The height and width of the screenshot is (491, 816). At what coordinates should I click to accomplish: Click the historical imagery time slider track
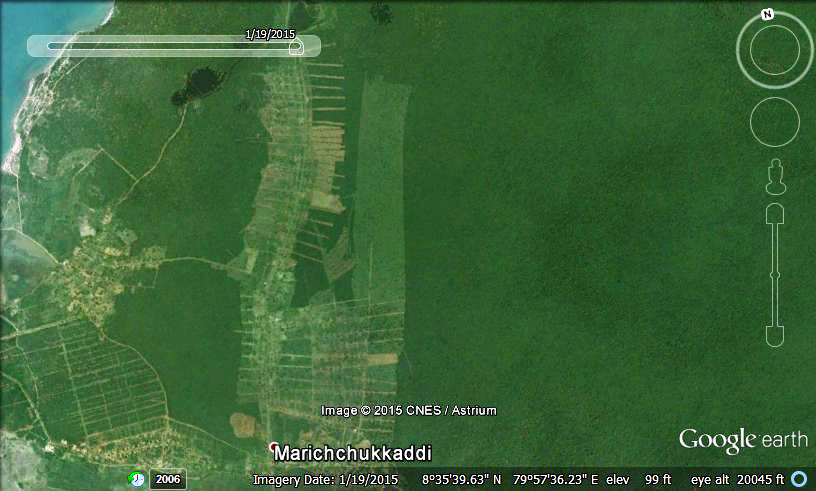click(x=174, y=46)
